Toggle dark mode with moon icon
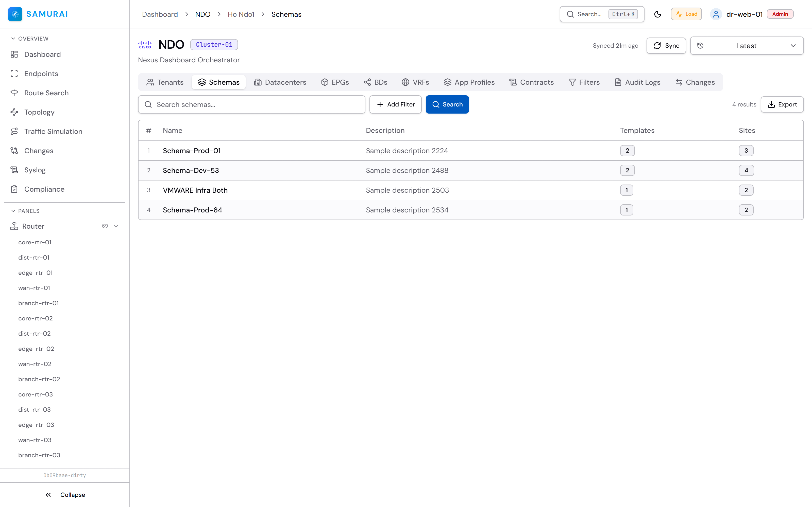812x507 pixels. [657, 14]
